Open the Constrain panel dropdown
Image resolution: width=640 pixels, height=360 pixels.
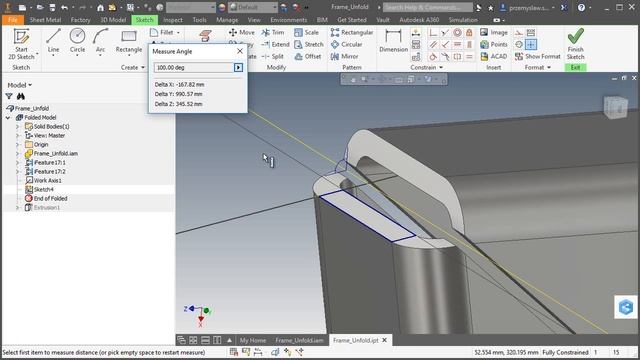(427, 67)
